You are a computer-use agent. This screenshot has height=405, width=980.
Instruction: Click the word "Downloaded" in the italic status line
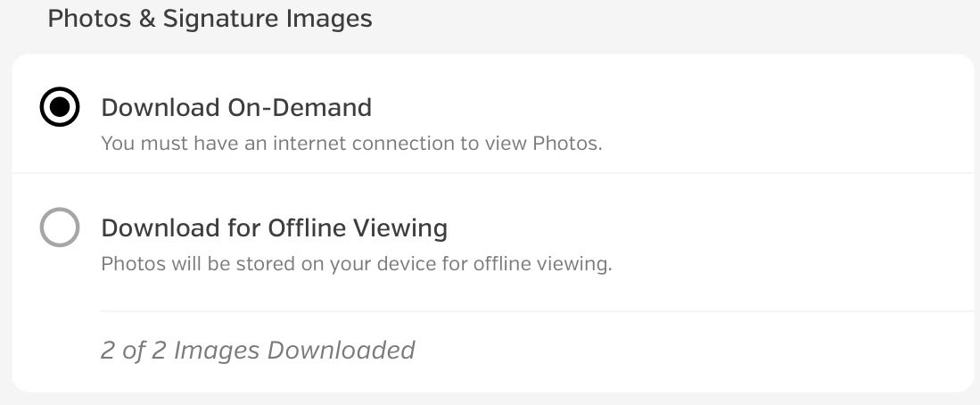coord(342,350)
